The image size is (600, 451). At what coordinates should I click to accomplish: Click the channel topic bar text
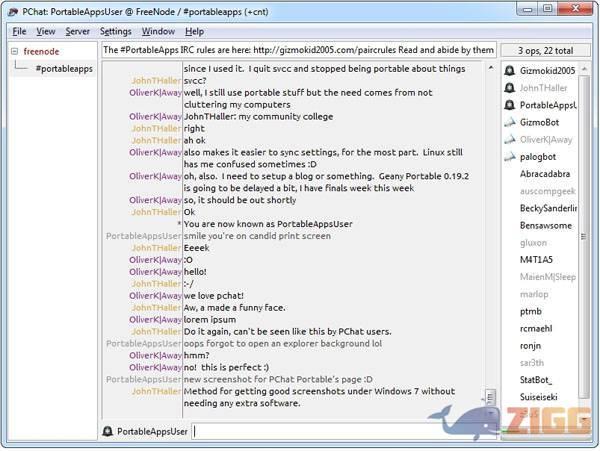coord(299,50)
